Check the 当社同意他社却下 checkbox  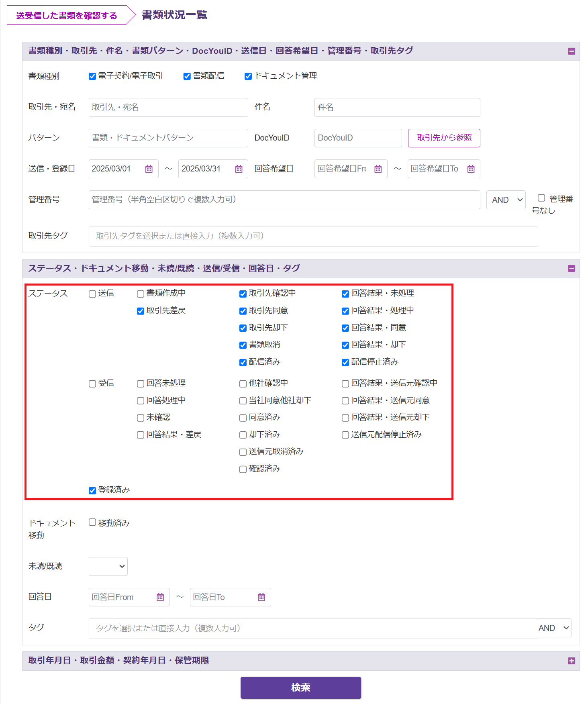pyautogui.click(x=243, y=401)
